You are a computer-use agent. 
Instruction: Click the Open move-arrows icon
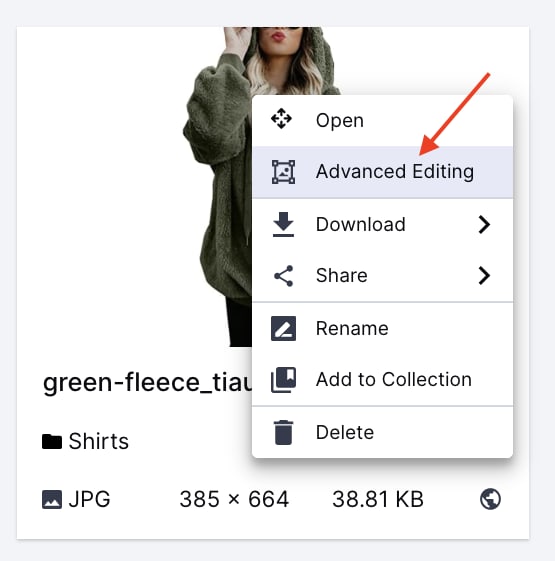281,118
